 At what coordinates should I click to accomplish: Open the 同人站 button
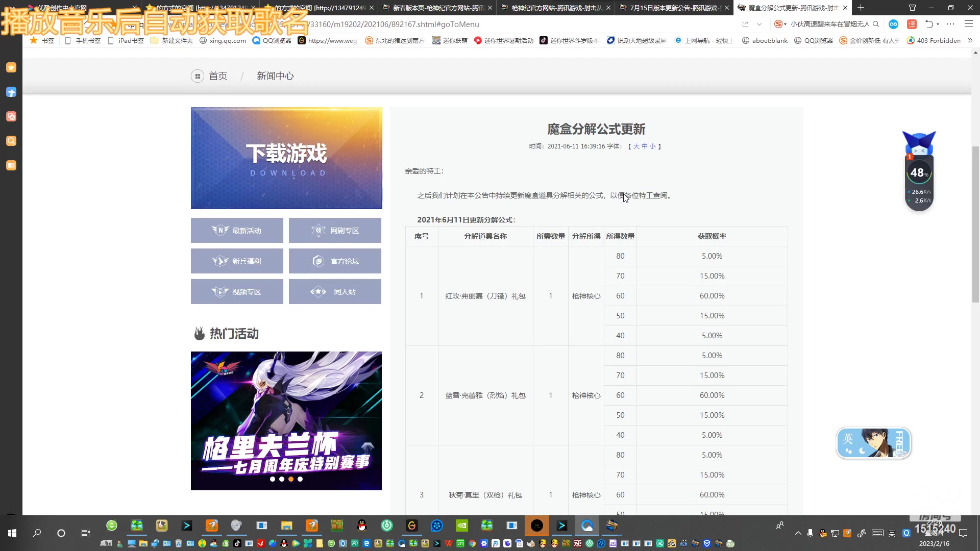(x=335, y=292)
